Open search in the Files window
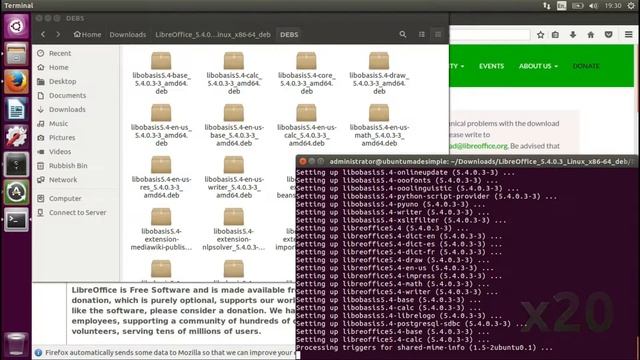 click(x=402, y=35)
